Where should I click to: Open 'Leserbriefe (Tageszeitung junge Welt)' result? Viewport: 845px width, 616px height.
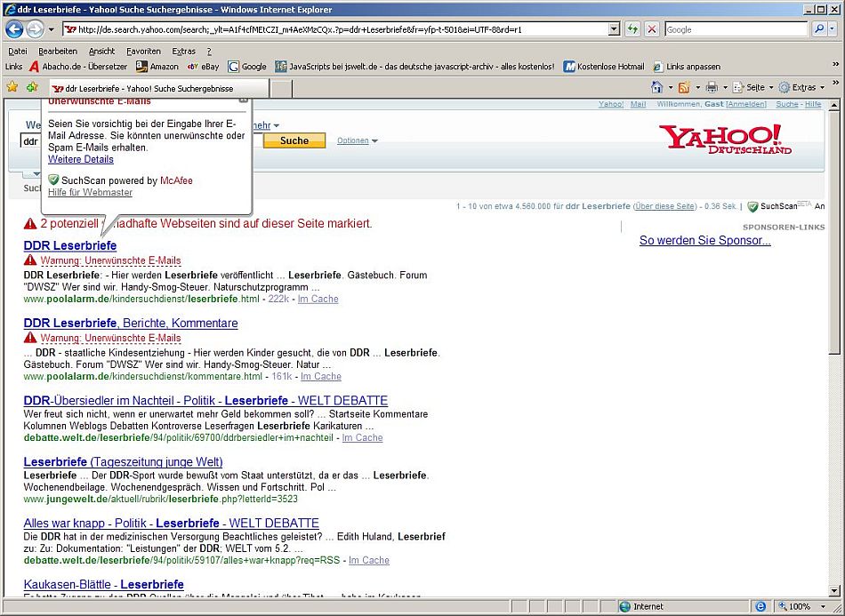point(124,461)
